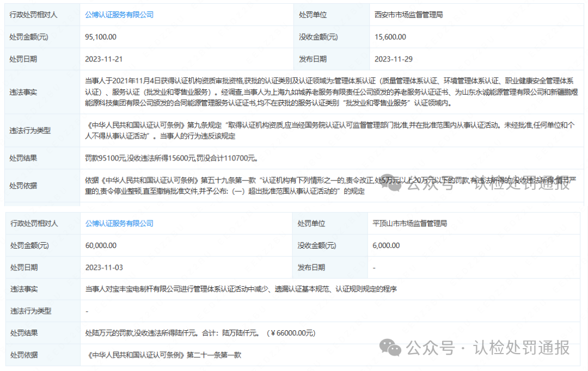Open 公博认证服务有限公司 link in the first table

[x=119, y=15]
